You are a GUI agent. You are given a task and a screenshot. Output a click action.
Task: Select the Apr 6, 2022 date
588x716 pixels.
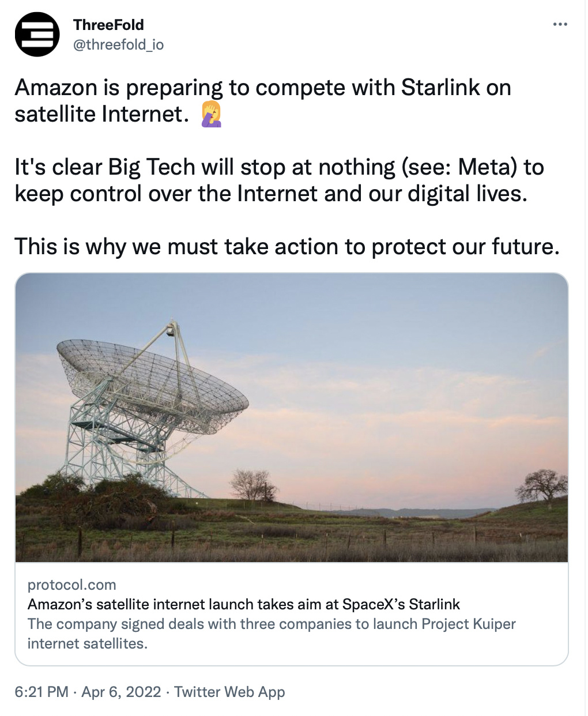click(121, 692)
